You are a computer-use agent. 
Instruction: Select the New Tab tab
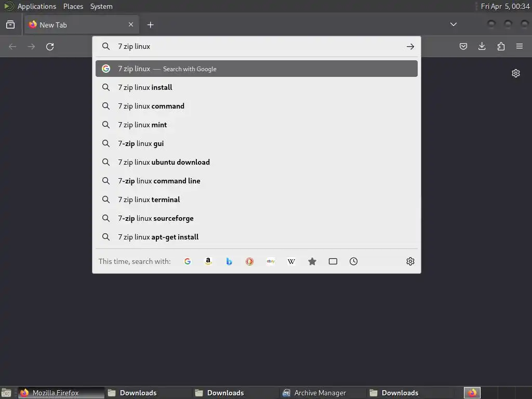click(82, 25)
